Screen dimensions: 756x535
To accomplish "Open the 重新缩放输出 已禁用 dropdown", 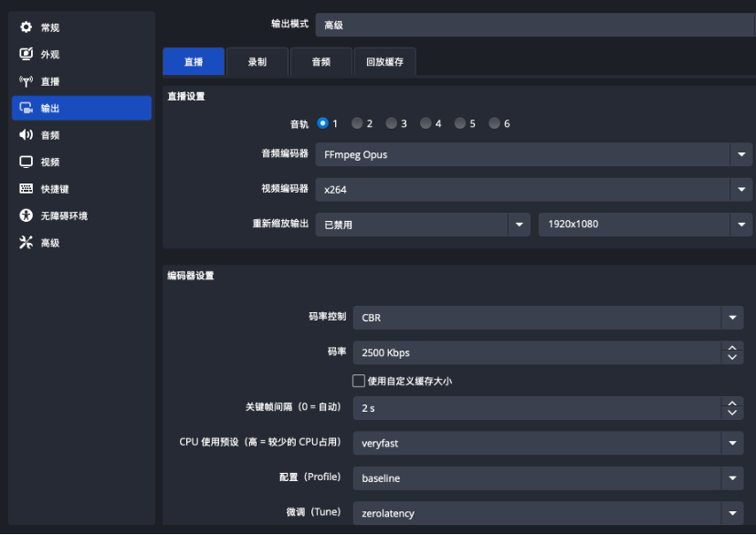I will point(423,225).
